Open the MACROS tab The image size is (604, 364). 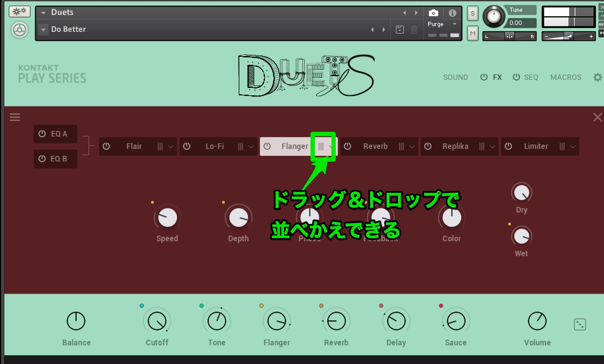click(x=566, y=77)
